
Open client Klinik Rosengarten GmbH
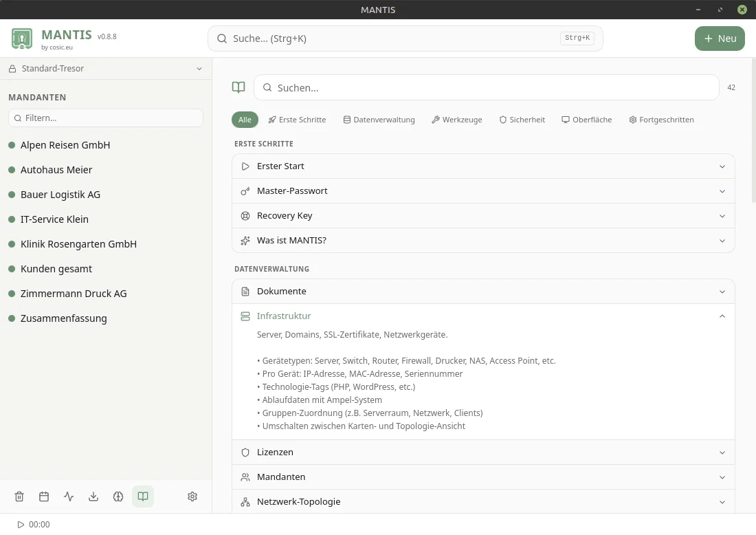tap(106, 244)
